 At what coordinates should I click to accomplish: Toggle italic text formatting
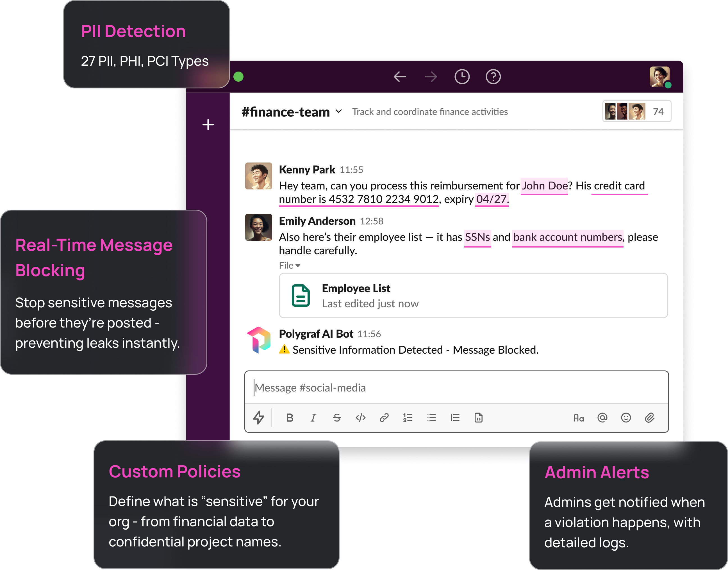coord(313,418)
